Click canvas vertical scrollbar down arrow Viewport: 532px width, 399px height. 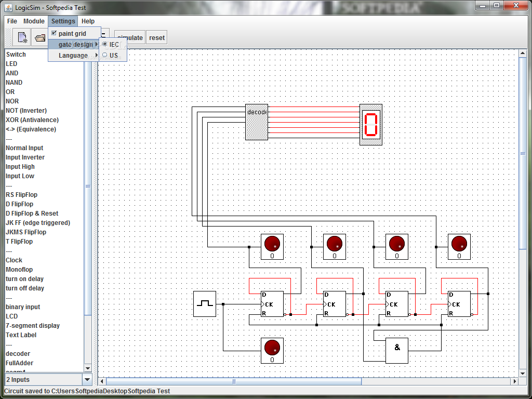[x=523, y=374]
